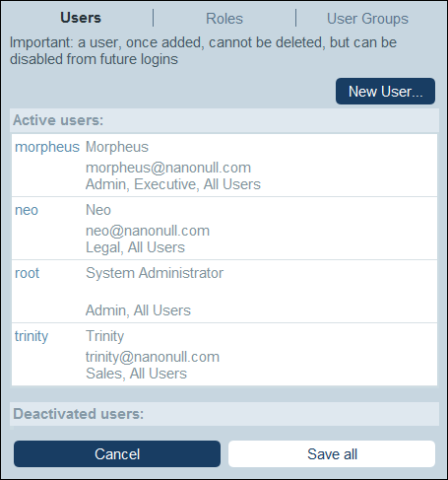
Task: Select System Administrator name entry
Action: (x=155, y=273)
